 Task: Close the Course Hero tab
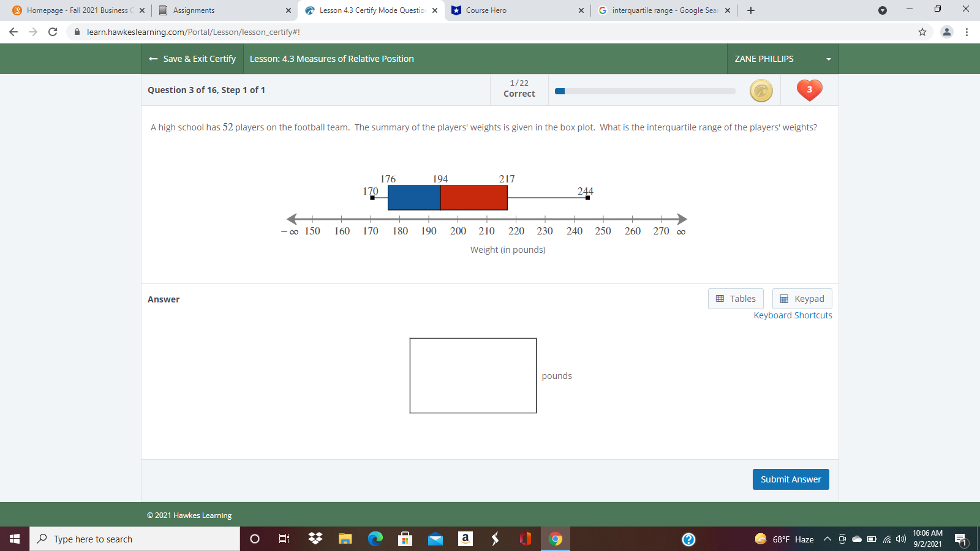(x=581, y=10)
